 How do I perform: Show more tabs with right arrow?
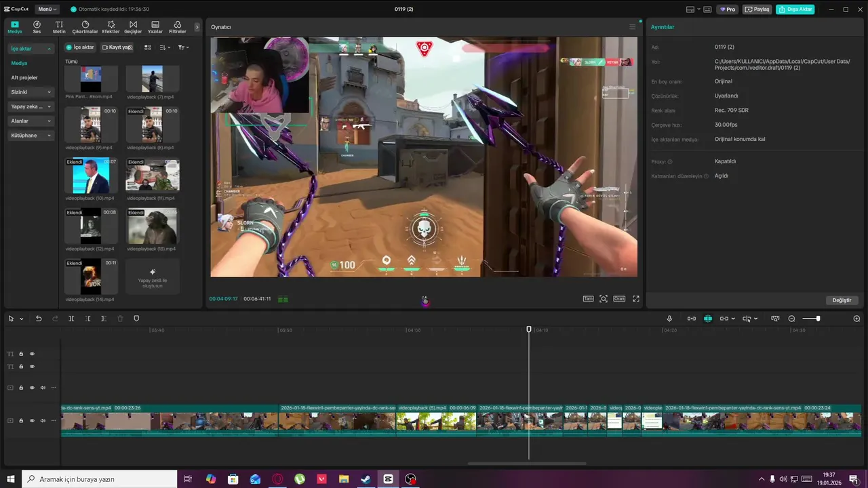197,27
